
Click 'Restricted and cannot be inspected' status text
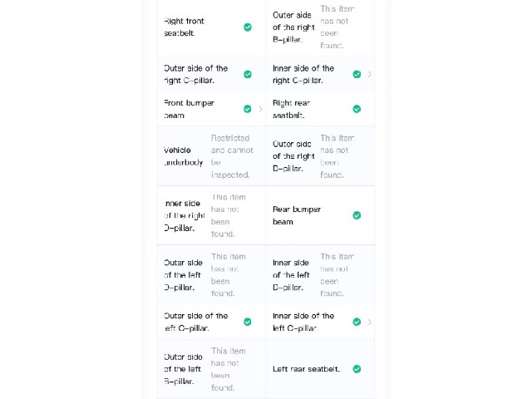point(232,156)
